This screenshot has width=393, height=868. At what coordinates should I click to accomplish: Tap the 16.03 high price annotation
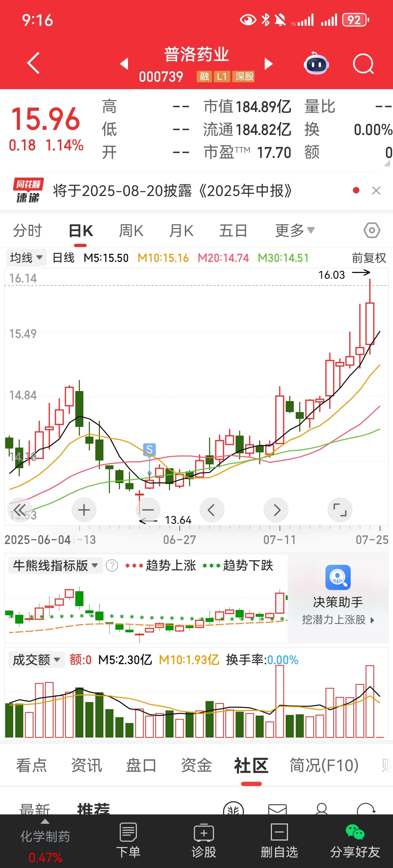[332, 275]
